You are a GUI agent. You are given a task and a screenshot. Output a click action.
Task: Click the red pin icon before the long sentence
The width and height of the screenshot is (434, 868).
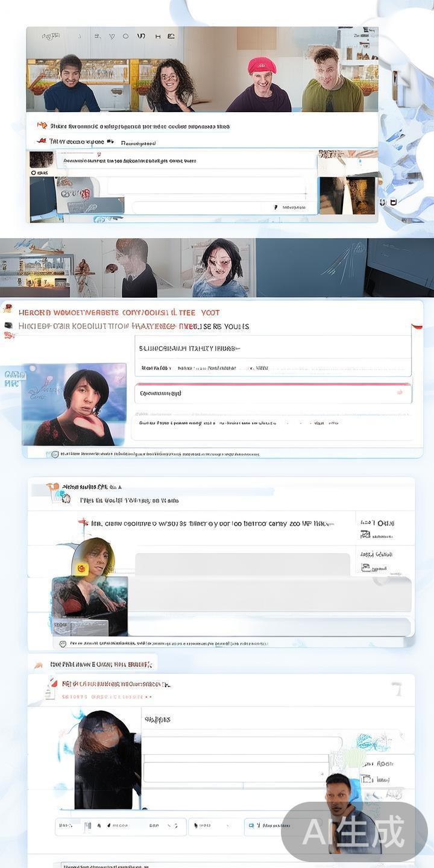[x=84, y=522]
